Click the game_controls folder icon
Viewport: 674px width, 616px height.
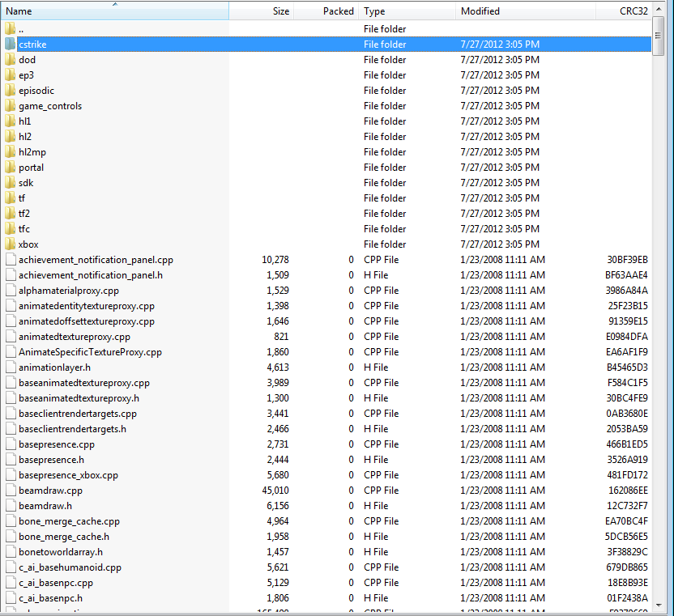pyautogui.click(x=11, y=106)
